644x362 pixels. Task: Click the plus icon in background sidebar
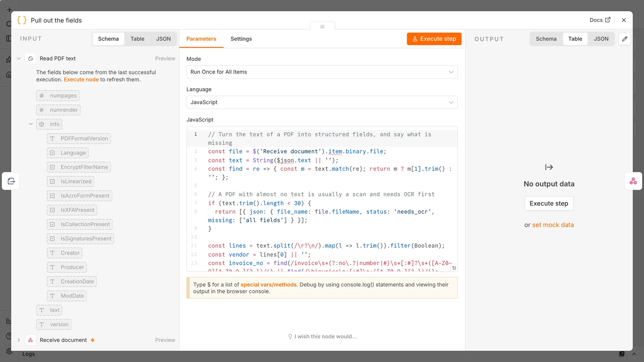[9, 10]
